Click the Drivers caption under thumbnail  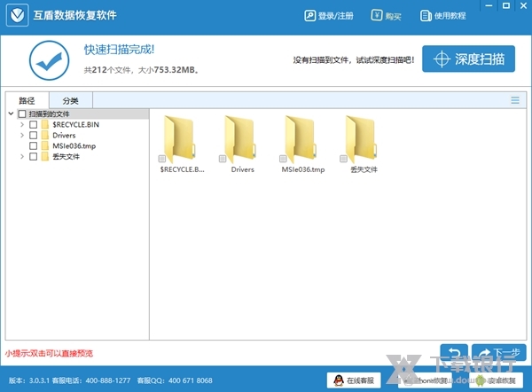(x=243, y=169)
